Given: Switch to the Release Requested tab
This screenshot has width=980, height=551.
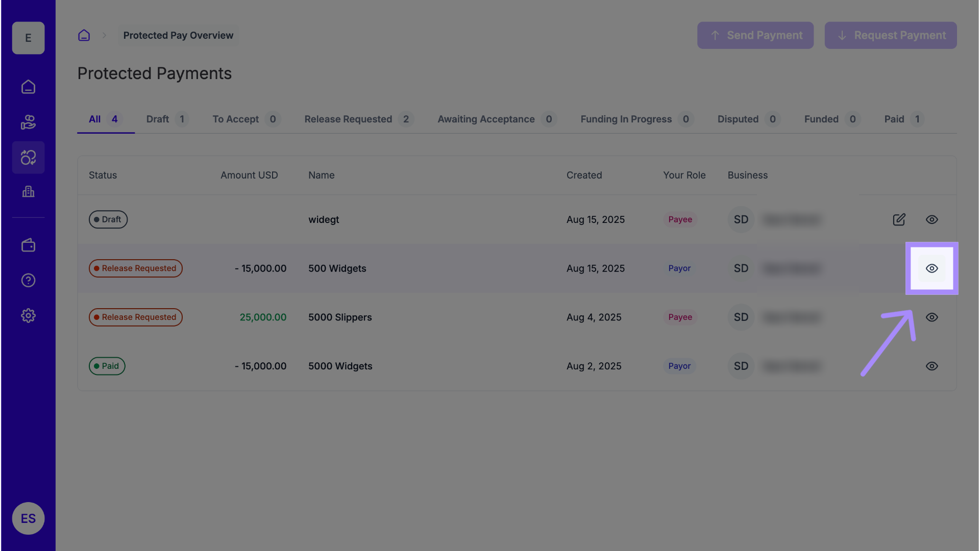Looking at the screenshot, I should (x=348, y=119).
